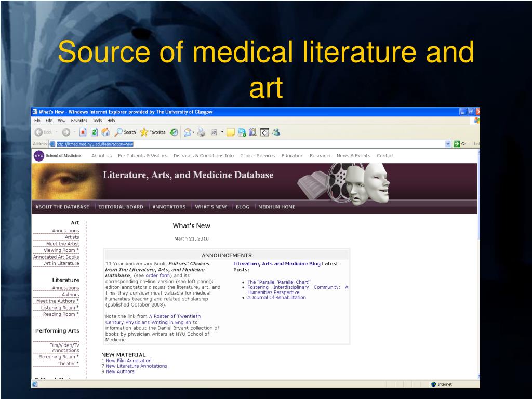Open Art Annotations sidebar link
This screenshot has width=532, height=399.
65,230
